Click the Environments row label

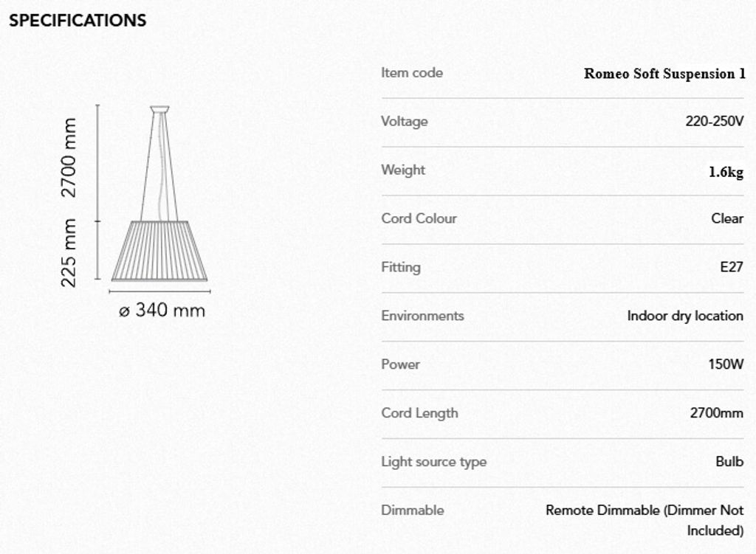click(x=422, y=316)
